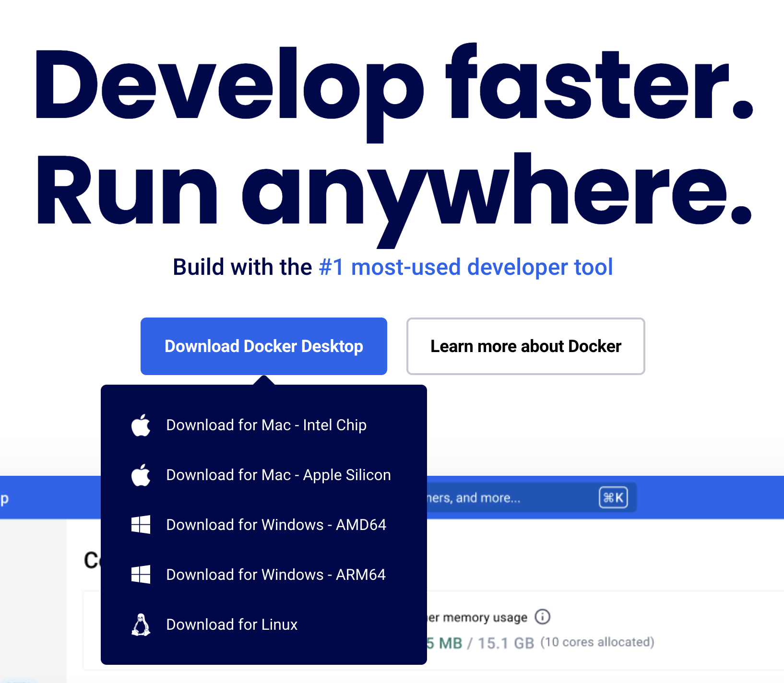The width and height of the screenshot is (784, 683).
Task: Click the 15.1 GB memory value
Action: click(506, 643)
